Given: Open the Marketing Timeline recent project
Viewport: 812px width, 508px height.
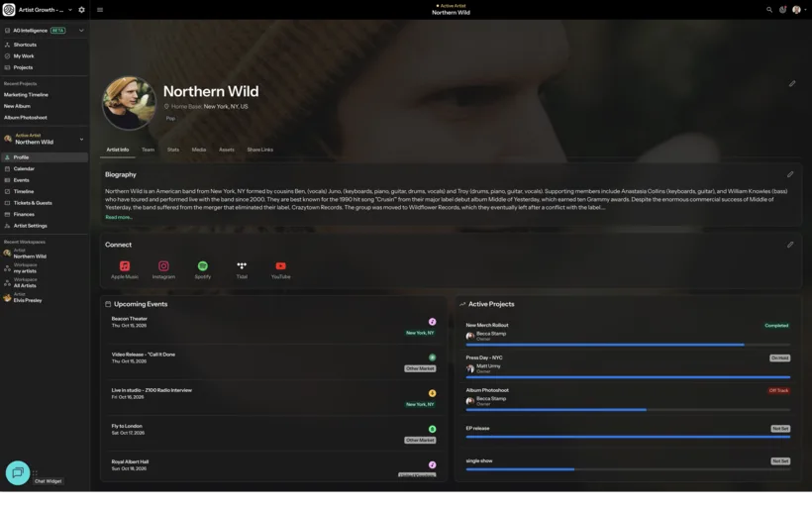Looking at the screenshot, I should point(26,95).
